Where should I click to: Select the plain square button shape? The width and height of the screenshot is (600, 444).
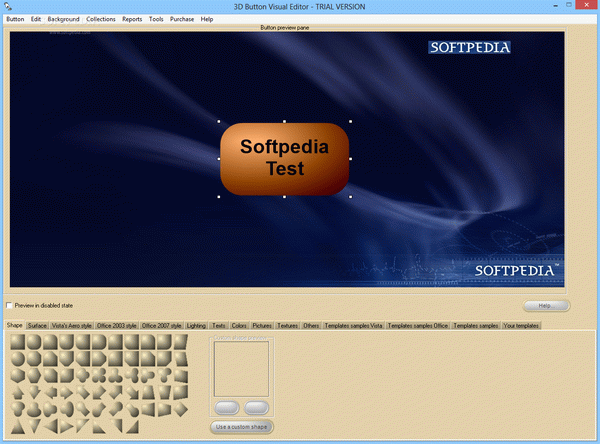pos(18,342)
